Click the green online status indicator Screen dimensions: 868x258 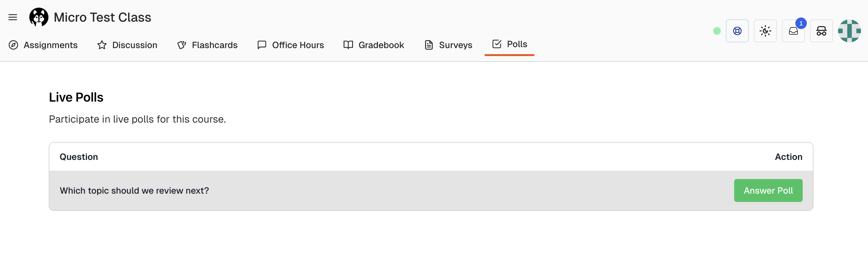pos(717,31)
